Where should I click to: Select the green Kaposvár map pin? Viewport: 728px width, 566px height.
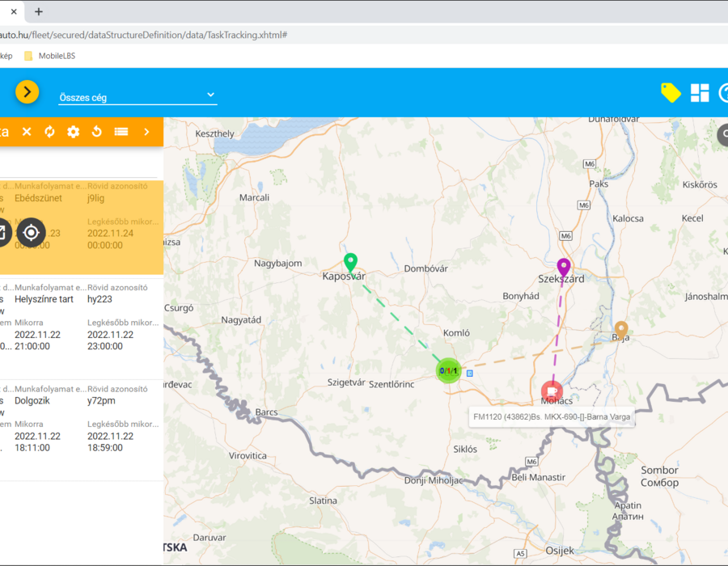tap(350, 263)
